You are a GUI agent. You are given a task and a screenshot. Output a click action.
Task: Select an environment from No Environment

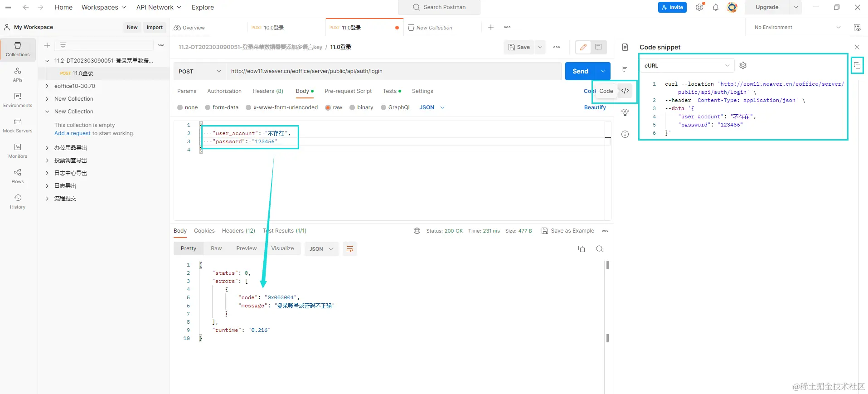797,27
